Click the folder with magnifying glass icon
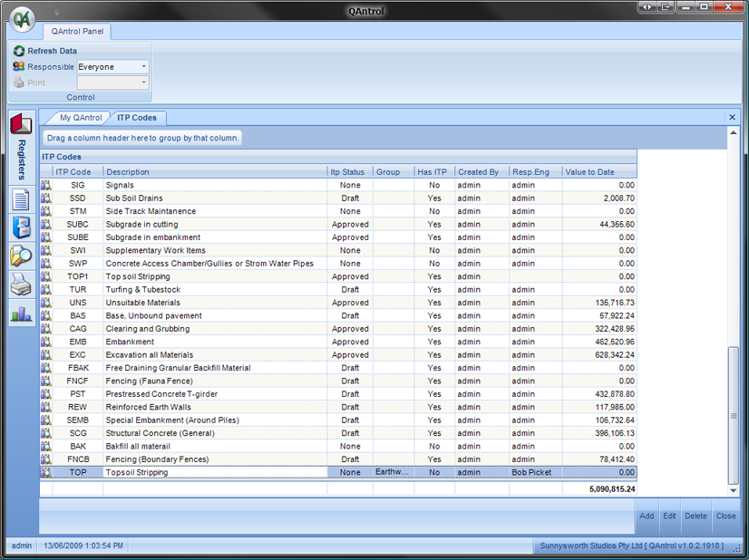 point(21,256)
